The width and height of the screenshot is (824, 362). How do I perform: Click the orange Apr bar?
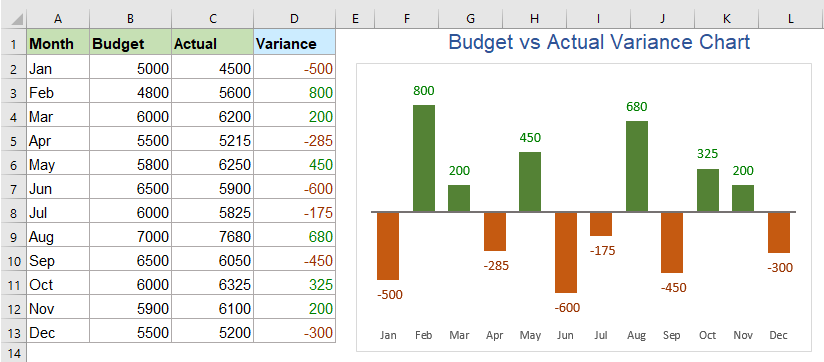(495, 232)
